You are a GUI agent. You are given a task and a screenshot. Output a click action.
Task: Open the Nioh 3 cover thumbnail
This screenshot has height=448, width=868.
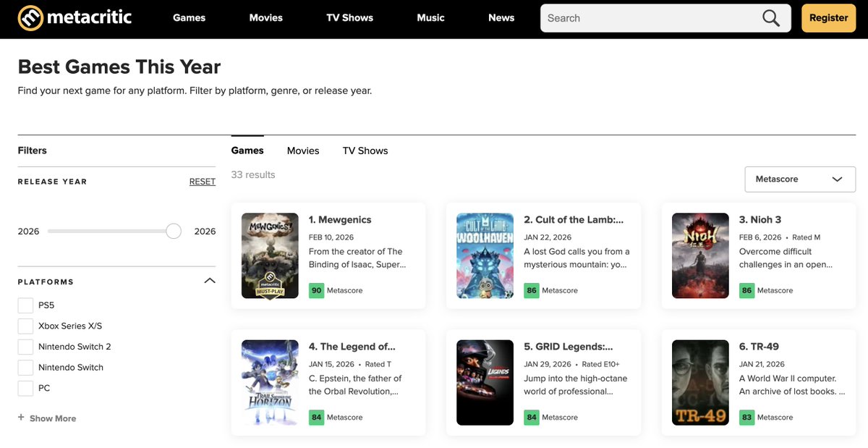tap(700, 255)
